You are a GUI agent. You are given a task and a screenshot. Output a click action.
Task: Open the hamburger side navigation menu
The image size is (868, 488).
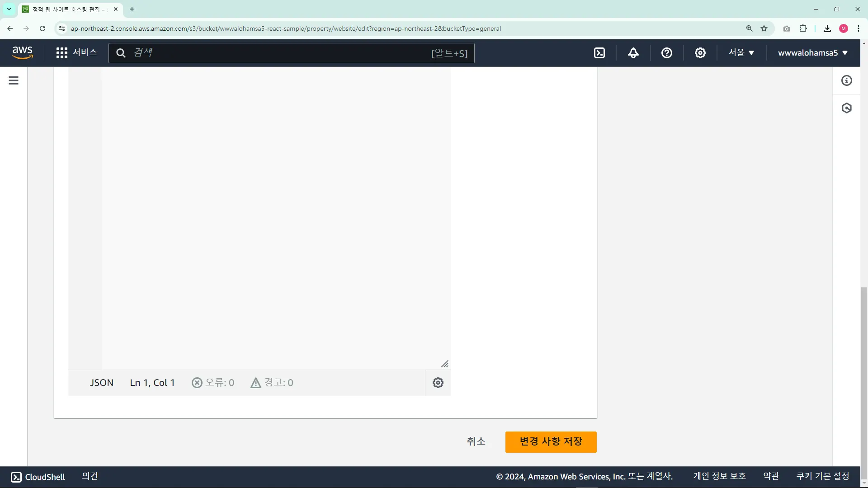click(14, 80)
